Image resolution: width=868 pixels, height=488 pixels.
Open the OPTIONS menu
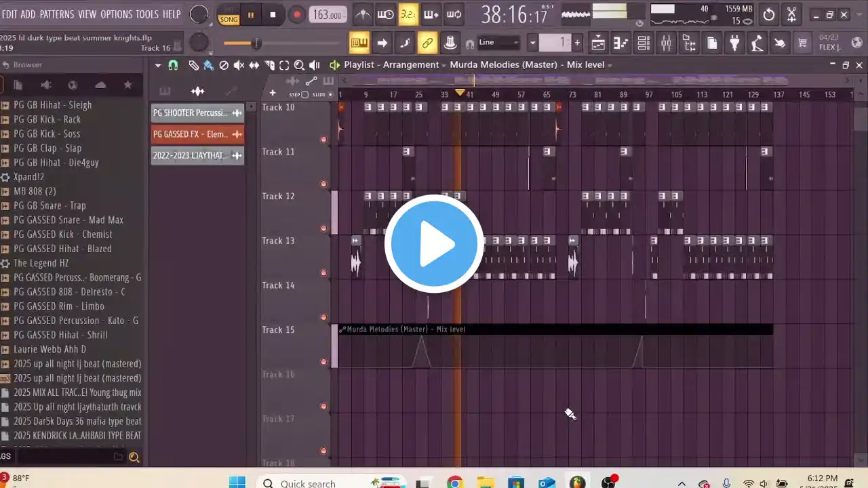pos(117,14)
